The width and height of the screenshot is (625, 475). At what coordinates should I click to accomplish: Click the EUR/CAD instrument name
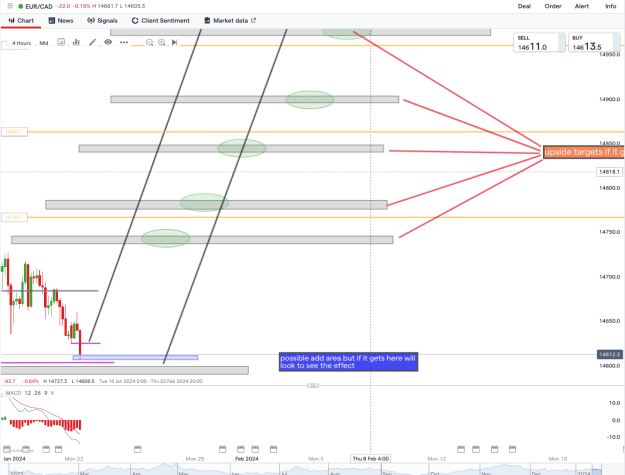(x=39, y=6)
